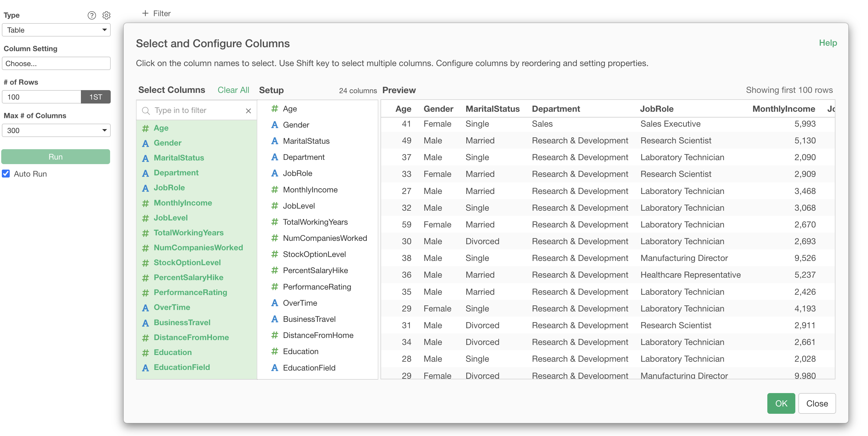Image resolution: width=868 pixels, height=436 pixels.
Task: Select the MaritalStatus column header in Preview
Action: 492,109
